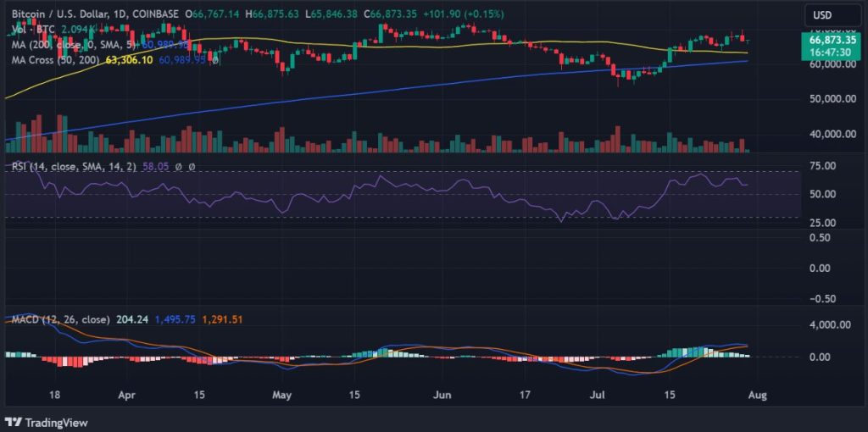The height and width of the screenshot is (432, 868).
Task: Click the TradingView logo
Action: pos(47,424)
